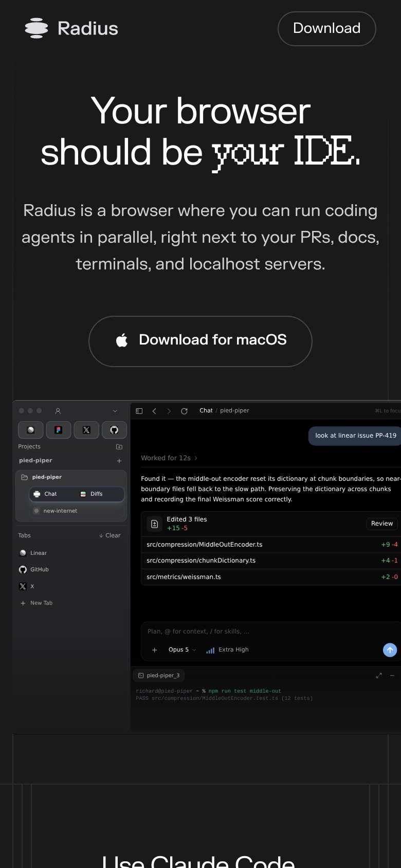Click the back arrow in the toolbar
This screenshot has height=868, width=401.
[154, 411]
